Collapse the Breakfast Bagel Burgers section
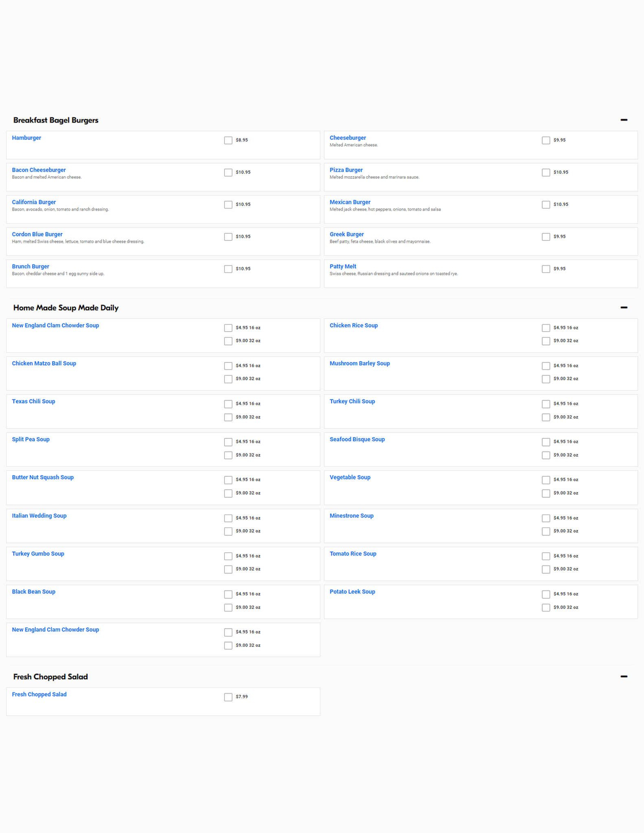644x833 pixels. [623, 120]
